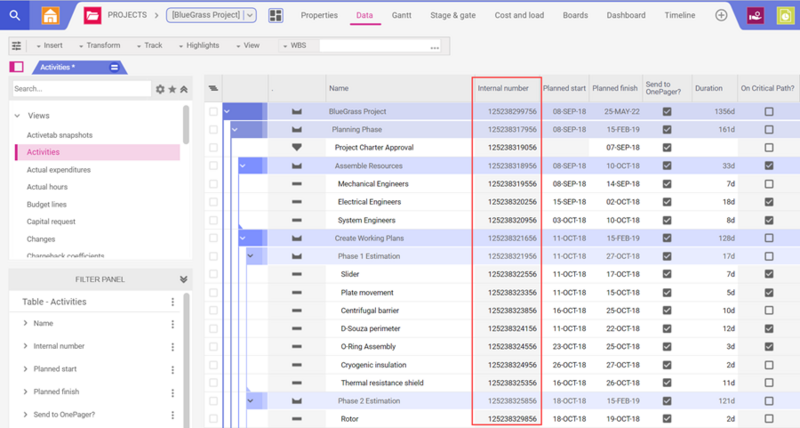Screen dimensions: 800x428
Task: Open the Capital request view
Action: (51, 222)
